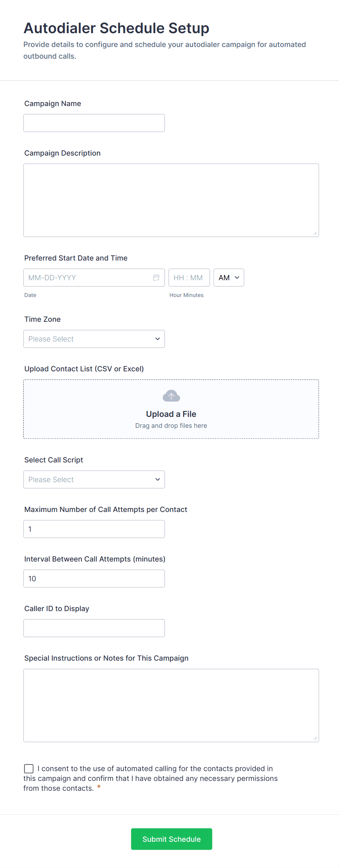Click Campaign Description resize handle
Screen dimensions: 339x868
pos(315,233)
